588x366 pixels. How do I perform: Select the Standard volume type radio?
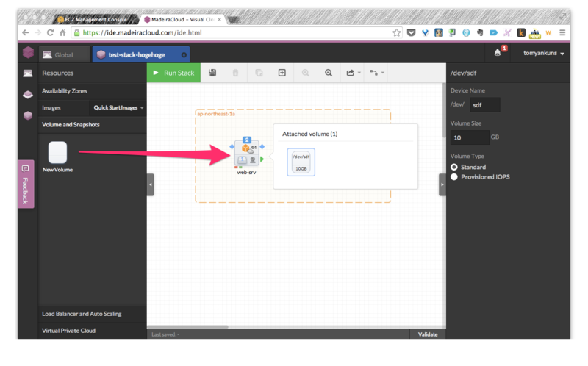(x=454, y=167)
